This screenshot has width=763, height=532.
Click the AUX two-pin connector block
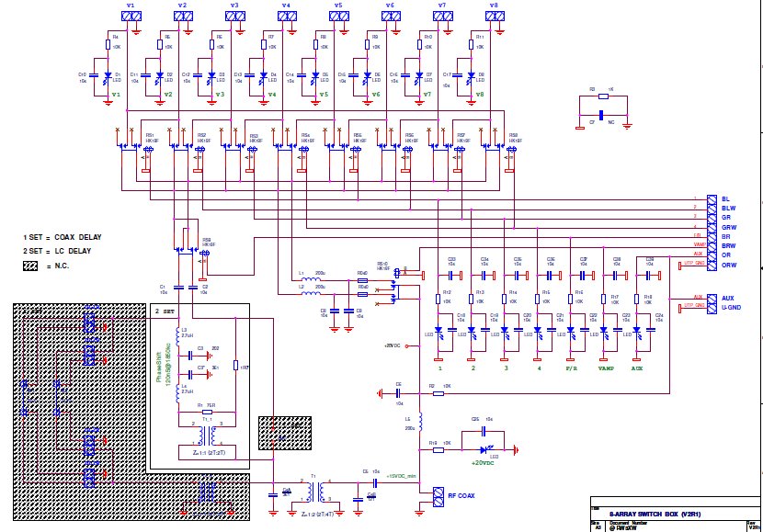coord(712,303)
